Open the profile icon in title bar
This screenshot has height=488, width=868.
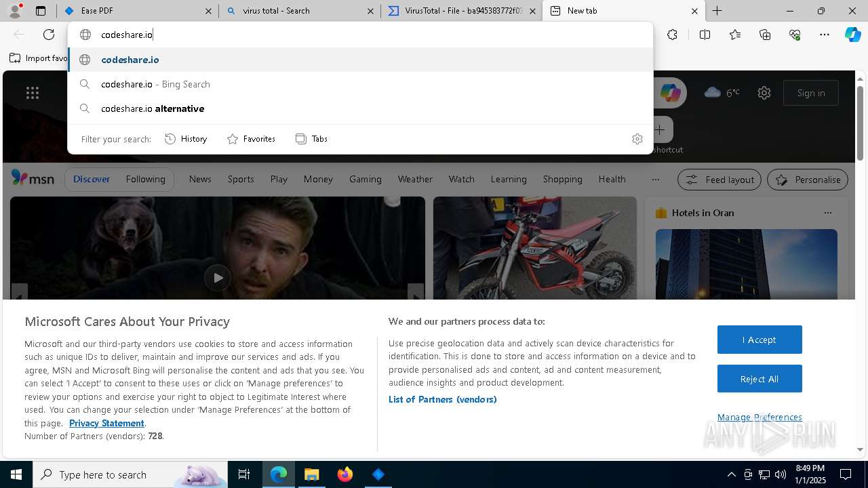[x=16, y=10]
